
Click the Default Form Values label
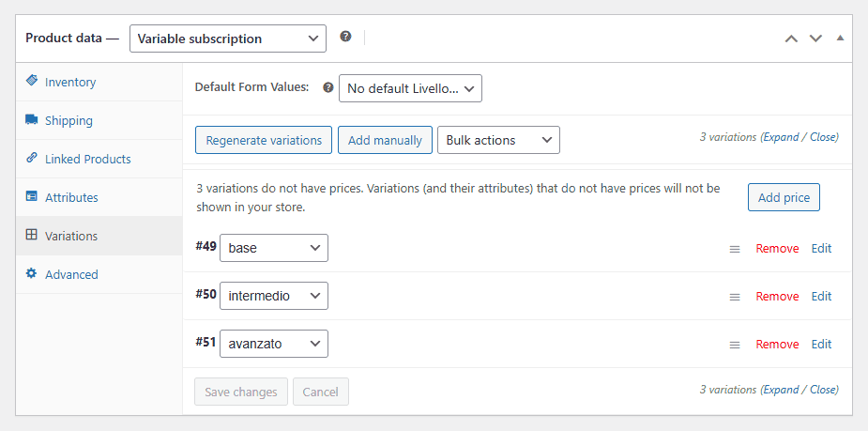(251, 87)
